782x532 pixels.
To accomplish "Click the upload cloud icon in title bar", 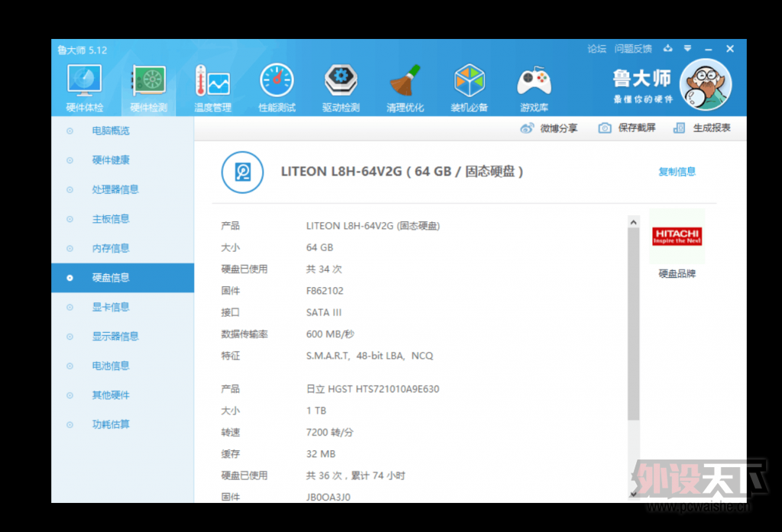I will point(667,48).
